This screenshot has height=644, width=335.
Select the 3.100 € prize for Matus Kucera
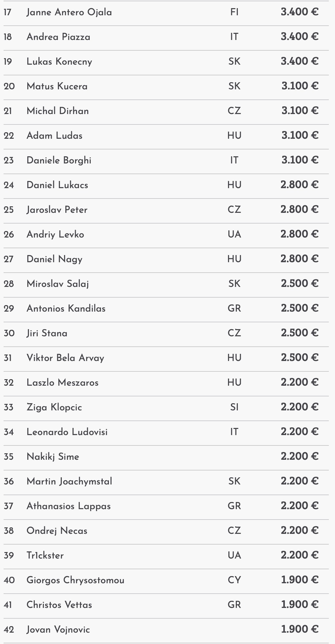300,86
